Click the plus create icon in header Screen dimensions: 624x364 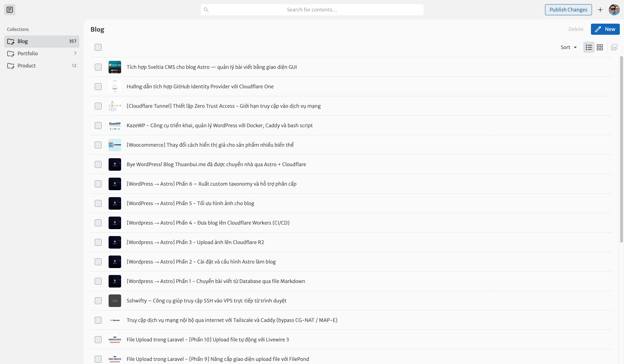pos(600,10)
